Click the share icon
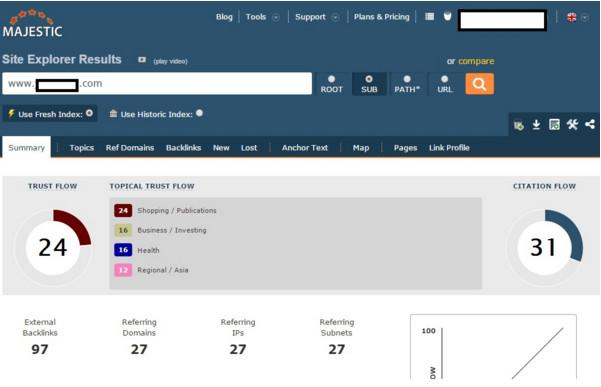The width and height of the screenshot is (601, 387). (590, 124)
